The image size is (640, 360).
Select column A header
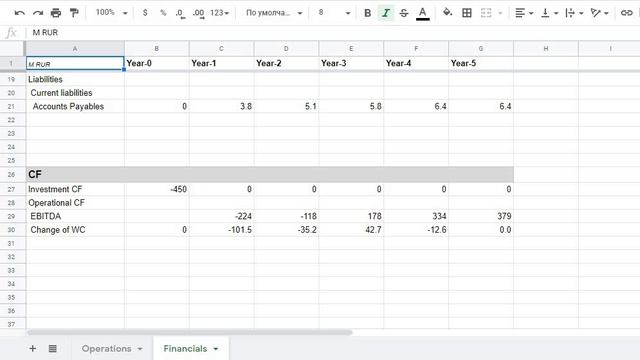click(75, 49)
